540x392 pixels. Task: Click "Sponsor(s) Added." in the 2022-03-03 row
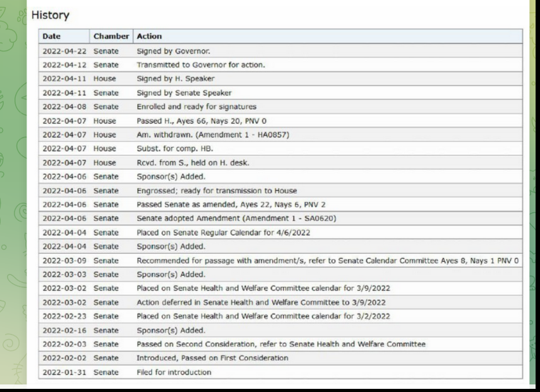[x=171, y=275]
